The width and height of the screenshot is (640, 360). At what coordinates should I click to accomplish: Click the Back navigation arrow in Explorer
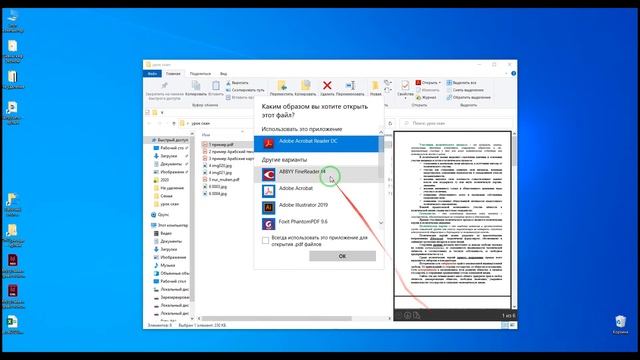pos(149,123)
